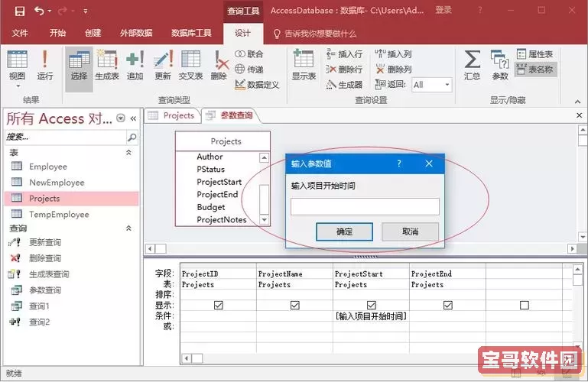Toggle Show checkbox for ProjectID column
Screen dimensions: 588x382
click(218, 306)
